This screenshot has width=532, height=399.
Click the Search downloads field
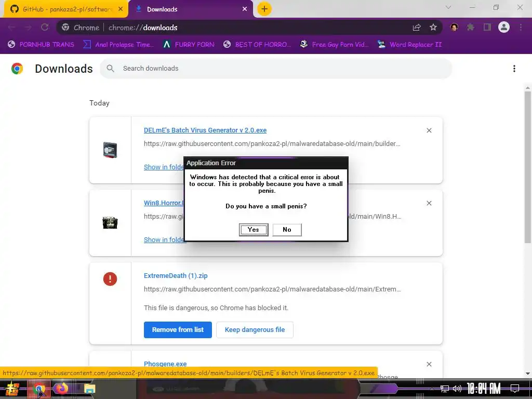(x=275, y=69)
